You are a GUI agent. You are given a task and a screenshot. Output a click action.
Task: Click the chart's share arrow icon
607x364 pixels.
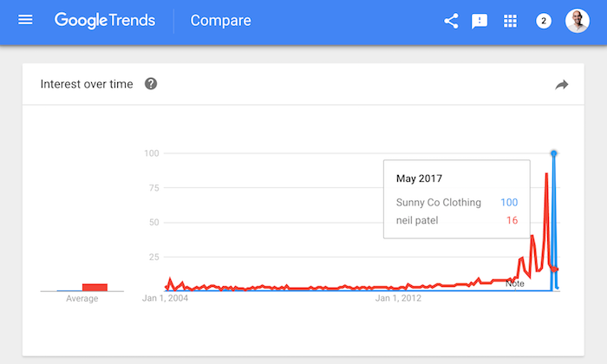(x=561, y=84)
